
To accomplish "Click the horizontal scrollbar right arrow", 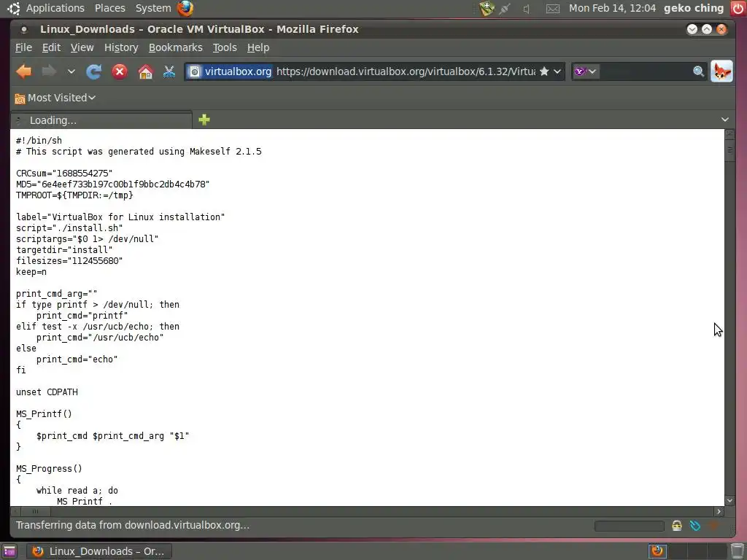I will click(x=719, y=511).
